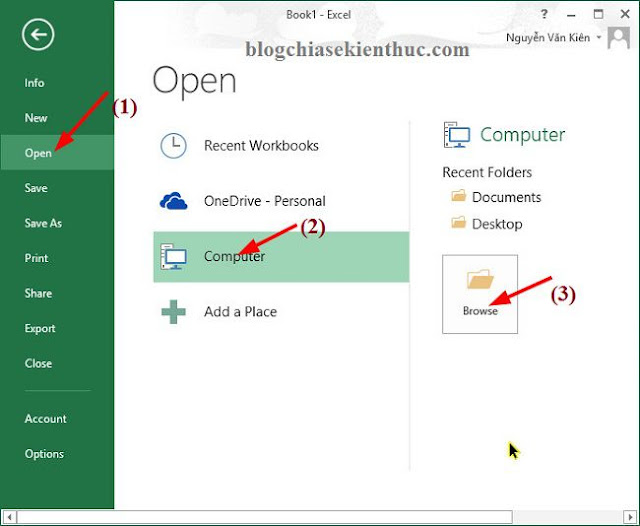Click the Add a Place plus icon
Viewport: 640px width, 526px height.
[173, 312]
